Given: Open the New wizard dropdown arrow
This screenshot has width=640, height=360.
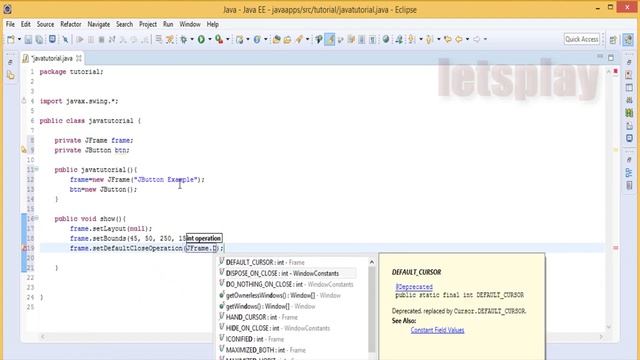Looking at the screenshot, I should (19, 40).
